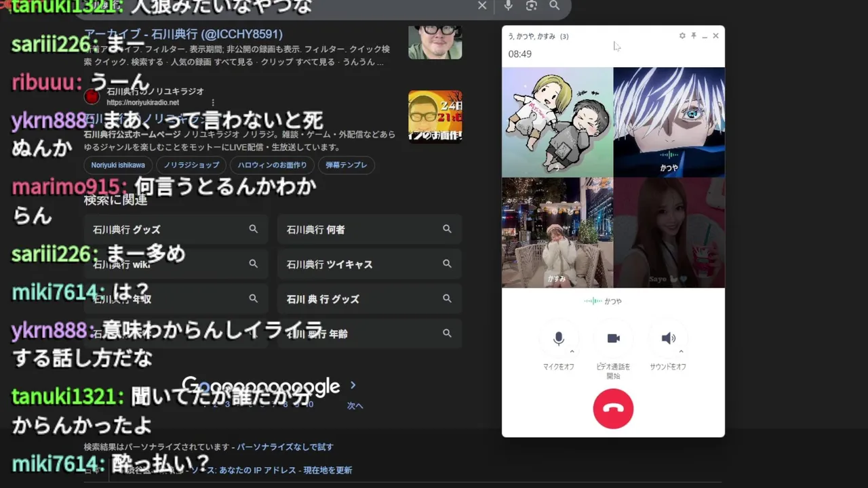Open thumbnail of man with glasses
This screenshot has height=488, width=868.
435,41
